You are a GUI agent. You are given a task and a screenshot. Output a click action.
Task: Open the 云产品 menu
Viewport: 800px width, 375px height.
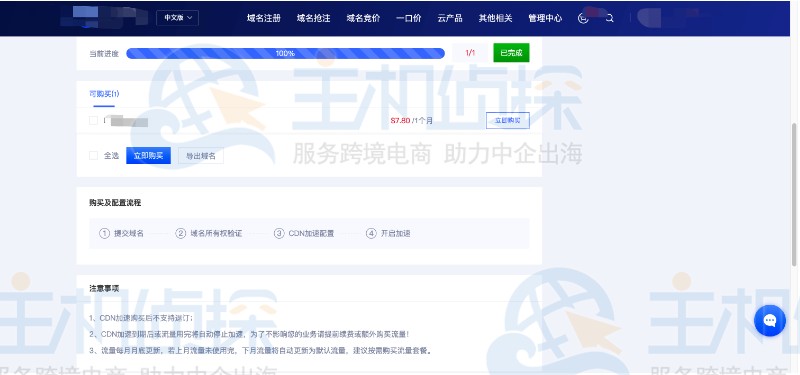point(449,18)
